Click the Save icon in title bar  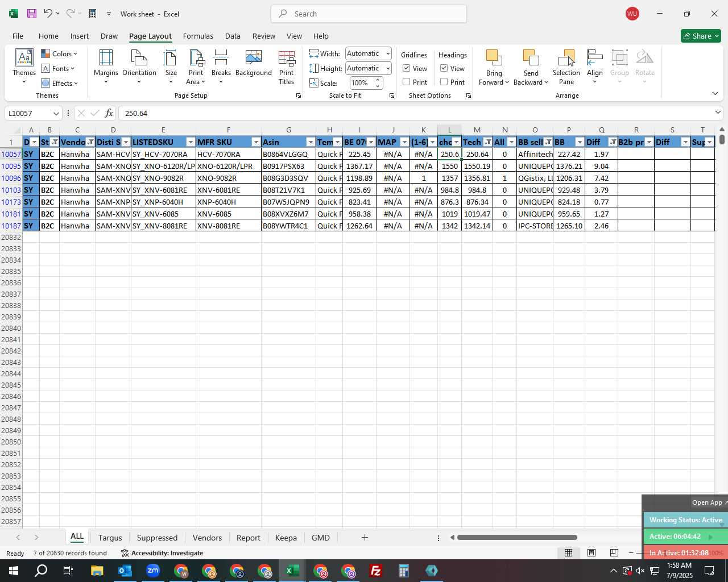click(x=32, y=14)
